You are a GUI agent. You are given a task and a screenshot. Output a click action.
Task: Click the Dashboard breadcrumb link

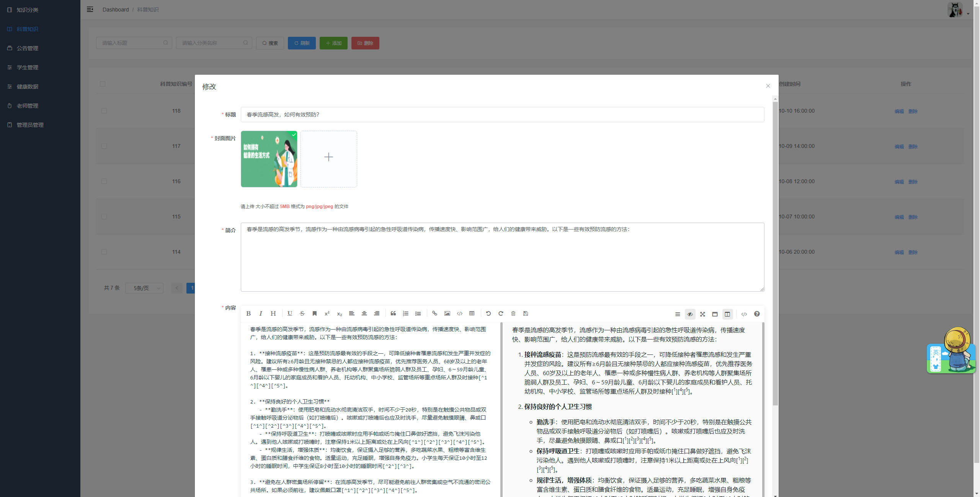[x=116, y=10]
